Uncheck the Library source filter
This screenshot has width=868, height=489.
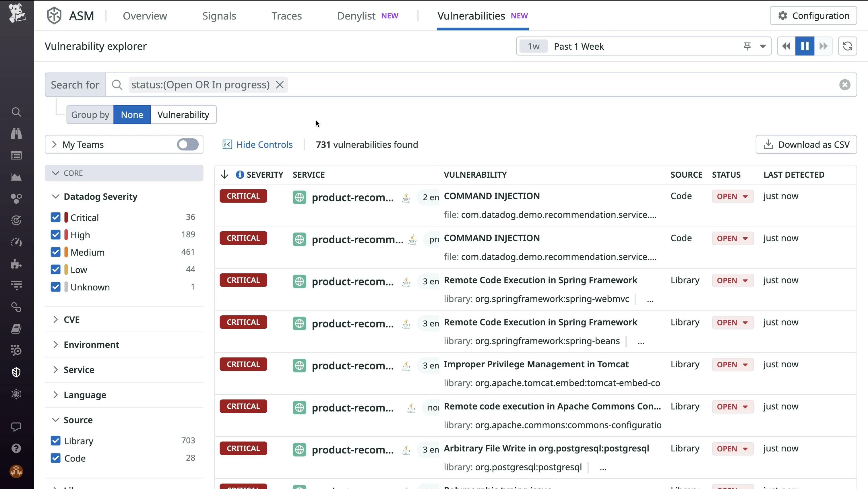click(56, 441)
